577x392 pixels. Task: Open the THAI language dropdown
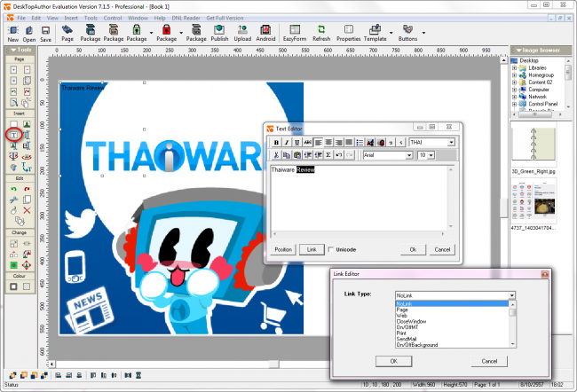pos(451,142)
